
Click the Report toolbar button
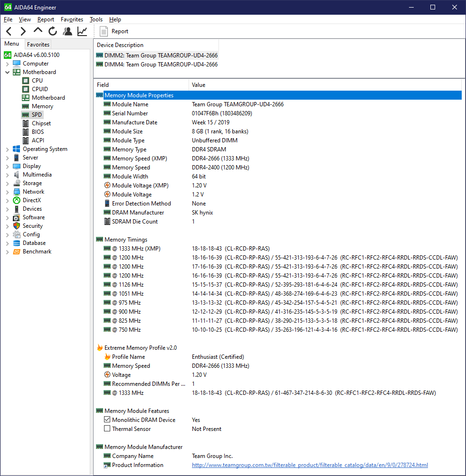coord(114,31)
